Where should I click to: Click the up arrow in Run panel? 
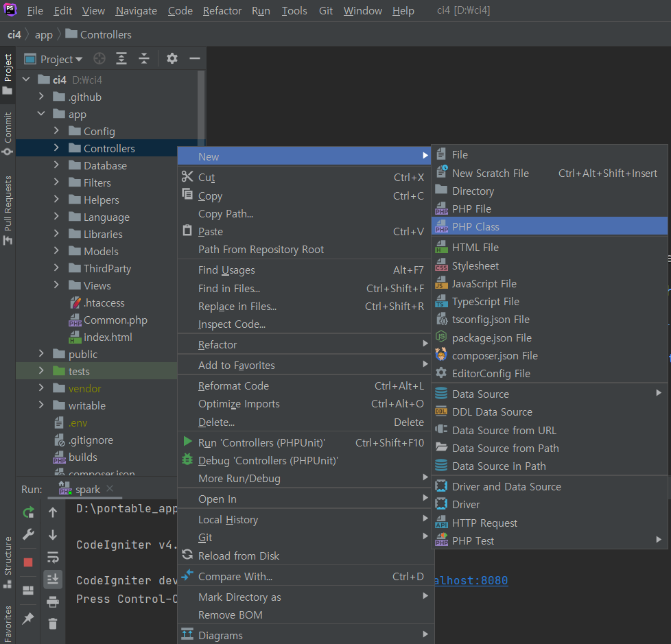[53, 512]
